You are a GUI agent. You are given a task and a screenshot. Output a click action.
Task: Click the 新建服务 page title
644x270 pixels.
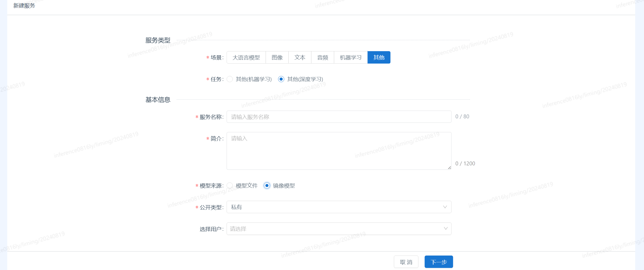pos(24,6)
